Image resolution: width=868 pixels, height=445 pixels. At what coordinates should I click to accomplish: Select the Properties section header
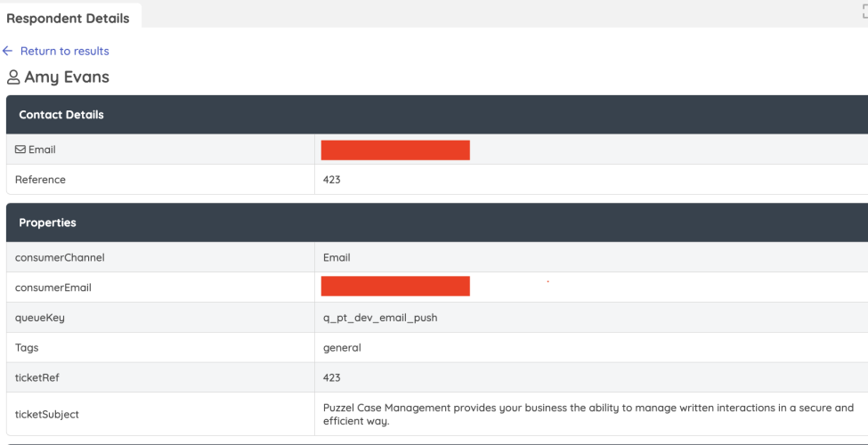(x=47, y=222)
